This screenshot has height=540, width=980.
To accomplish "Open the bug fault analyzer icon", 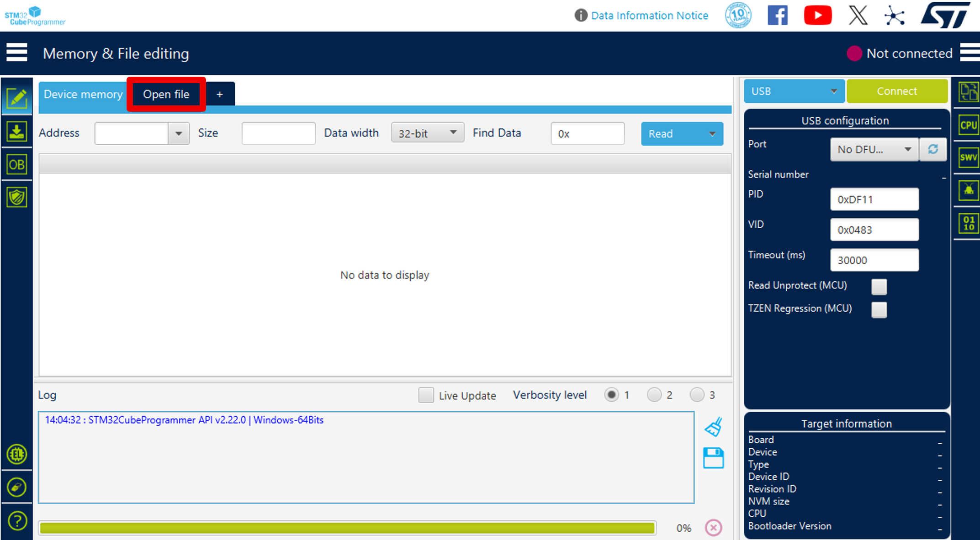I will [968, 190].
